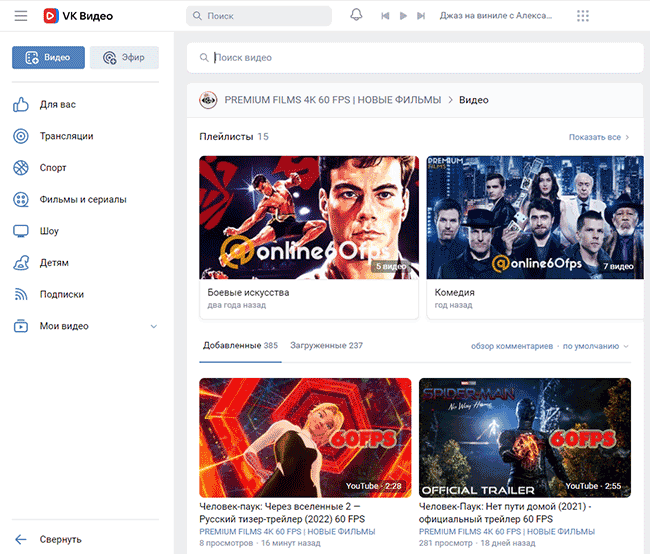Click the Спорт basketball icon
Screen dimensions: 650x554
pos(21,168)
